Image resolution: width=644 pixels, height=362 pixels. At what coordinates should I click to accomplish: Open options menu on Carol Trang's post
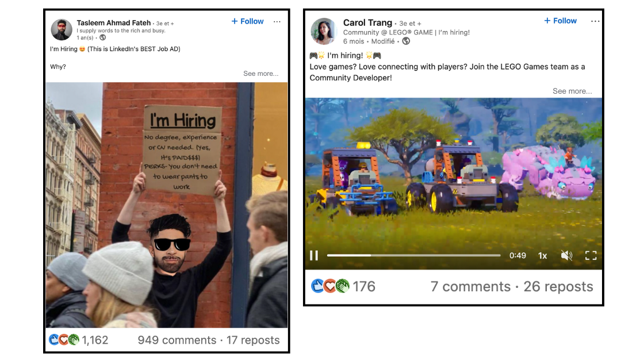(x=595, y=21)
